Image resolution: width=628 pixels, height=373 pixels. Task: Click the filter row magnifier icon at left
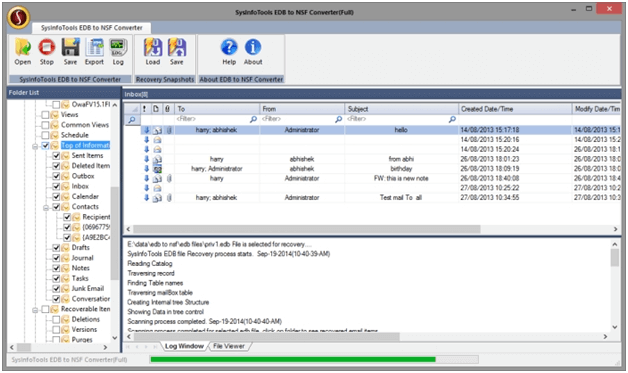pyautogui.click(x=132, y=119)
